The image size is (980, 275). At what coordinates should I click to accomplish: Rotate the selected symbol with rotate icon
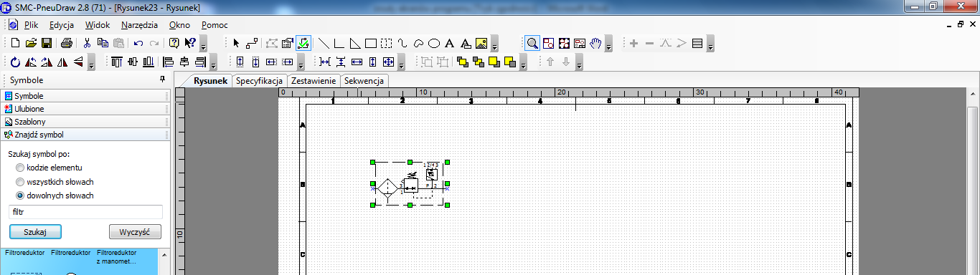(x=15, y=62)
